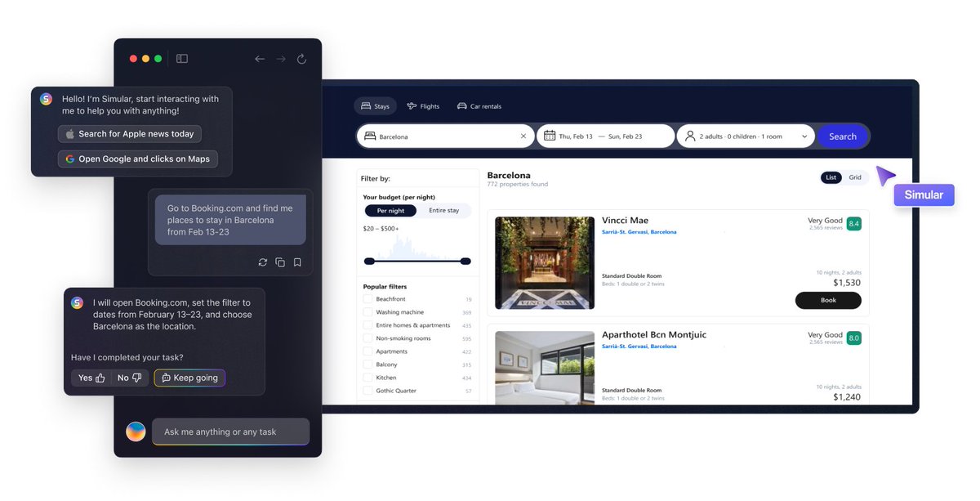This screenshot has height=501, width=980.
Task: Open Car rentals via its car icon
Action: point(462,105)
